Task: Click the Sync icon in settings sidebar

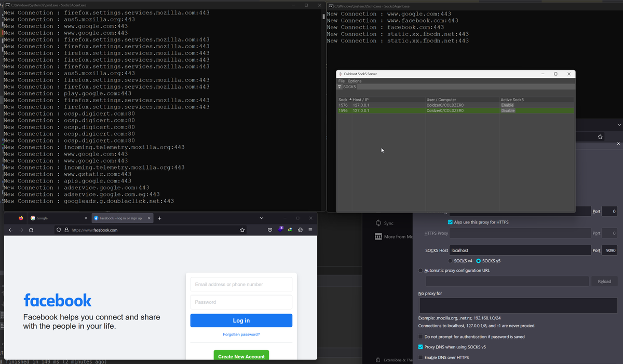Action: pos(378,223)
